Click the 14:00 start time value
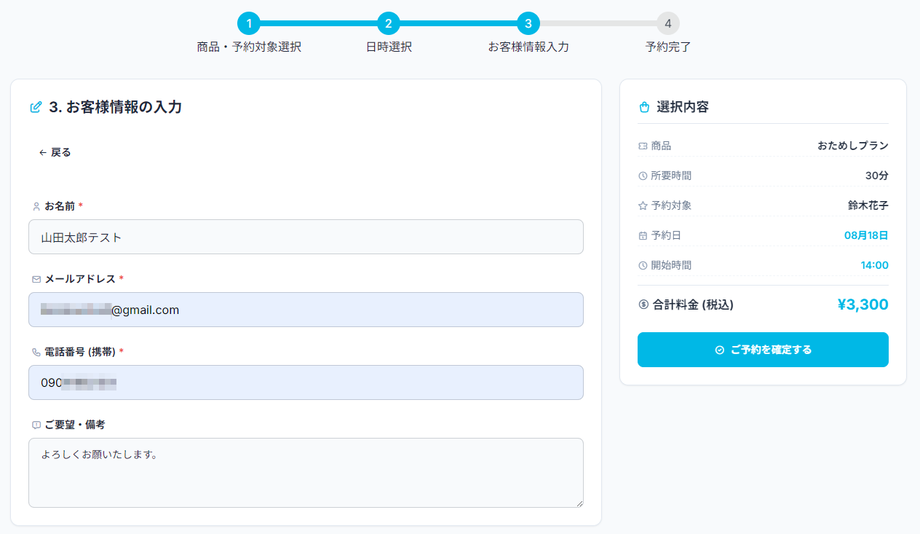The width and height of the screenshot is (920, 534). coord(874,265)
